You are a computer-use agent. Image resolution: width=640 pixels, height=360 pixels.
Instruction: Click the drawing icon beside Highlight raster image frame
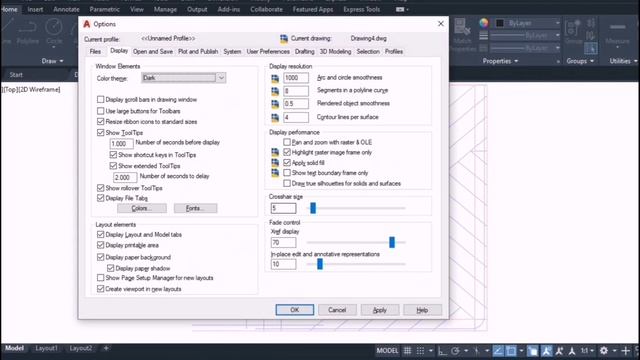(275, 152)
